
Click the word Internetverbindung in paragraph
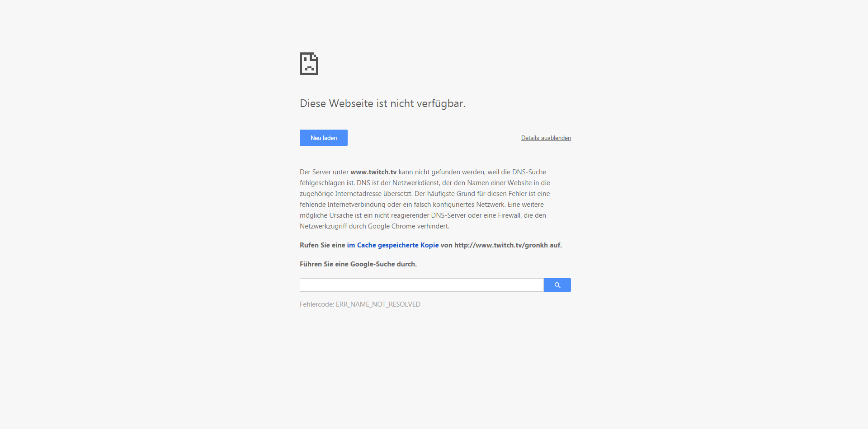click(x=356, y=205)
